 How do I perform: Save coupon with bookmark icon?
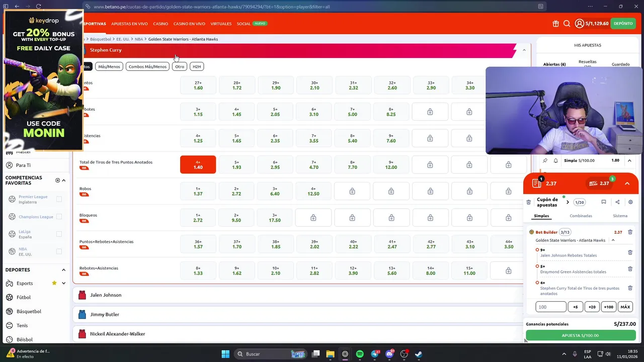[603, 202]
